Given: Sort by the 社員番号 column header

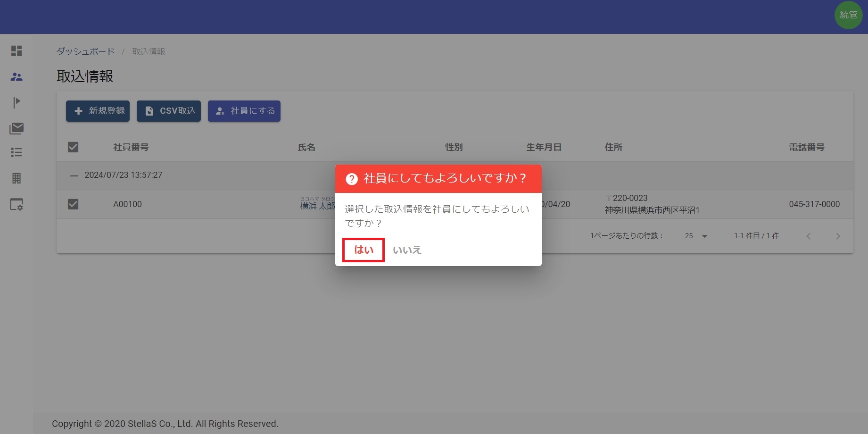Looking at the screenshot, I should coord(131,147).
